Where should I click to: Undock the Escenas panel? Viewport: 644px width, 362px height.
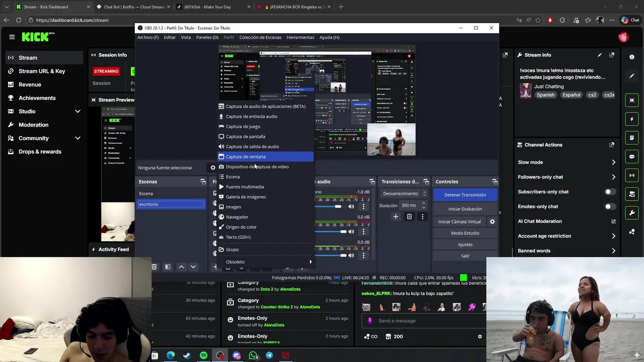pos(203,182)
